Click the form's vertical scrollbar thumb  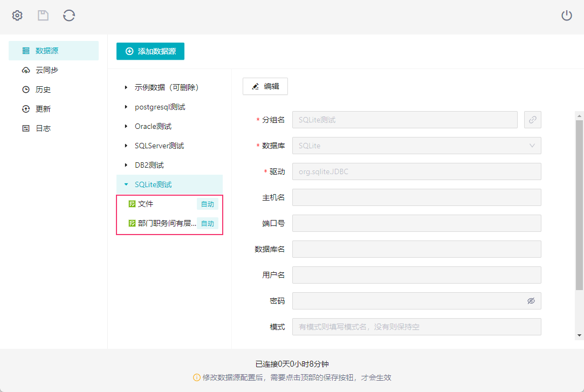(x=579, y=205)
